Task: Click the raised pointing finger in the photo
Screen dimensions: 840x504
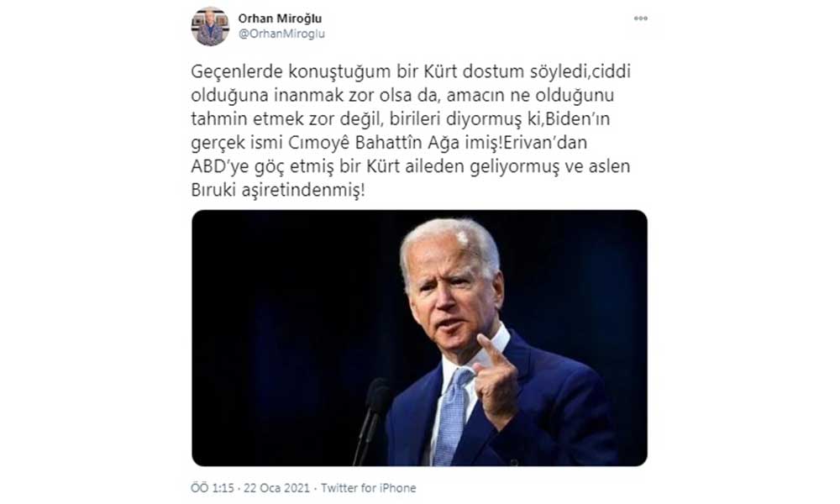Action: (491, 350)
